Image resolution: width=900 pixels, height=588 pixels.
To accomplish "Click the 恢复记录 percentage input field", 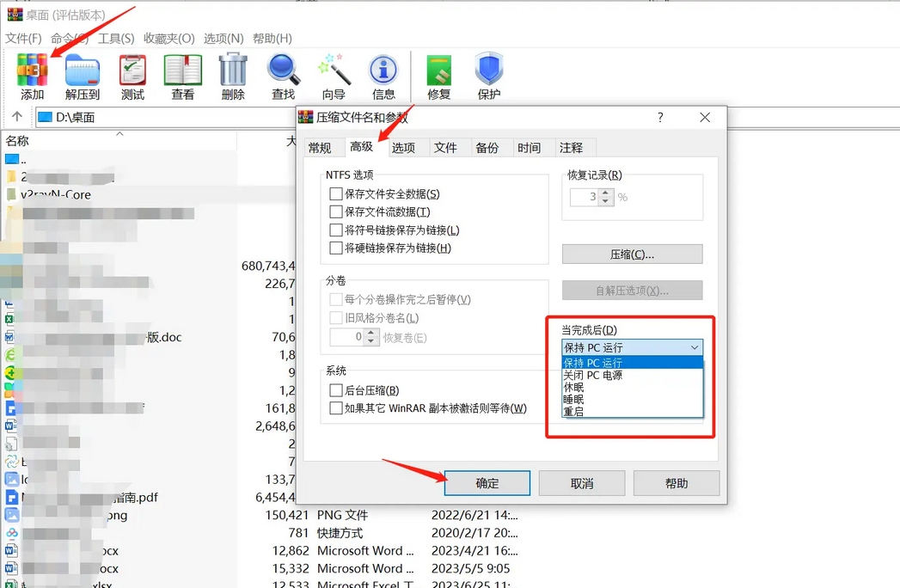I will tap(585, 197).
